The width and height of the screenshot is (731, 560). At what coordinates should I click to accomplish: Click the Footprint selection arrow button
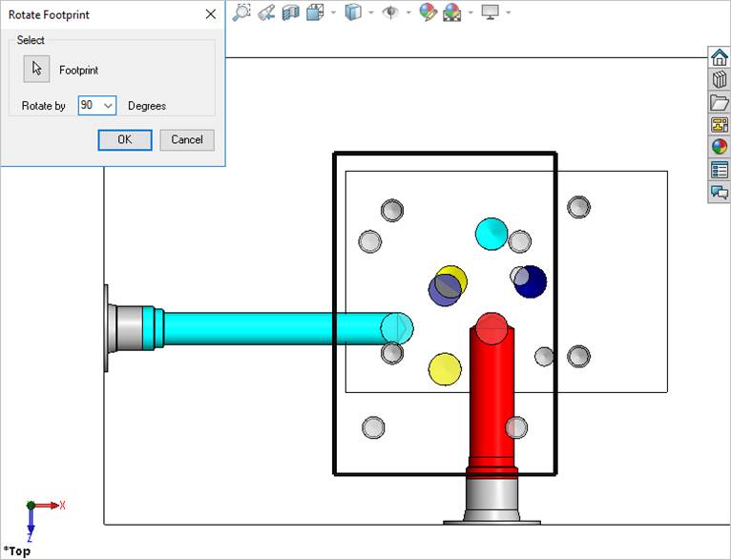point(37,69)
